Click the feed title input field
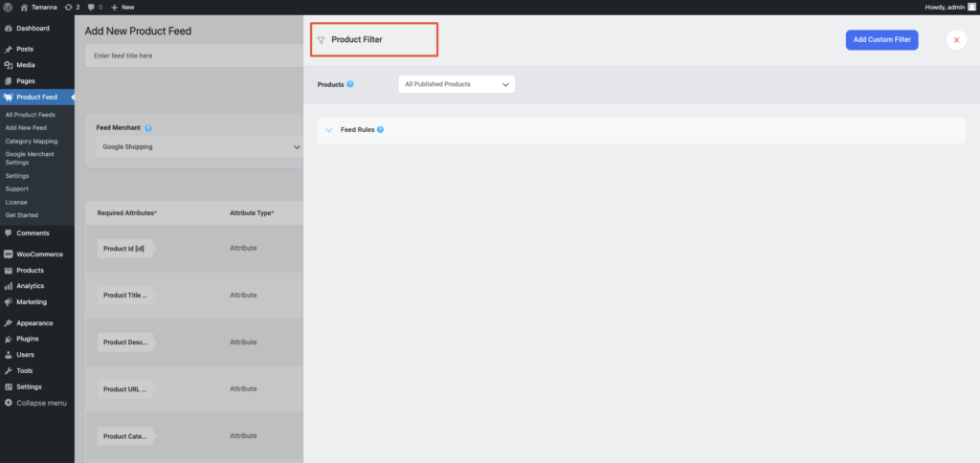 tap(193, 55)
